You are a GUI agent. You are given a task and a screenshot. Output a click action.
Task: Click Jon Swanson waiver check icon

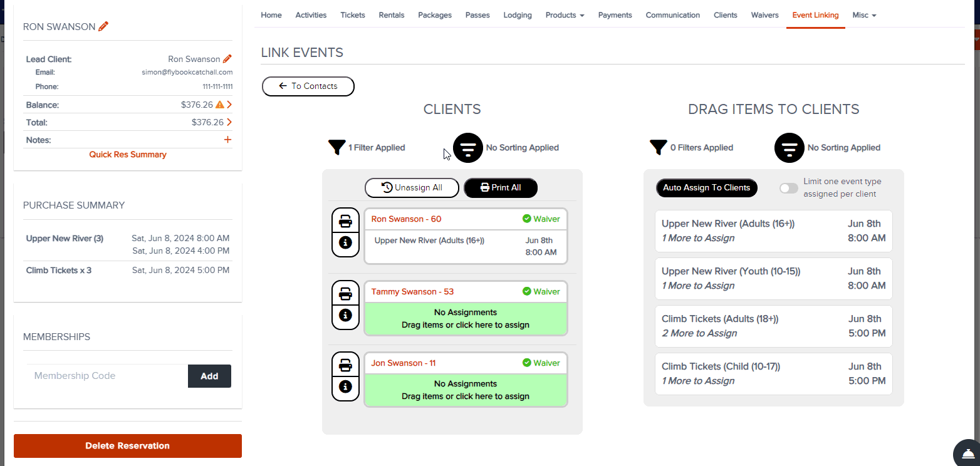coord(527,363)
